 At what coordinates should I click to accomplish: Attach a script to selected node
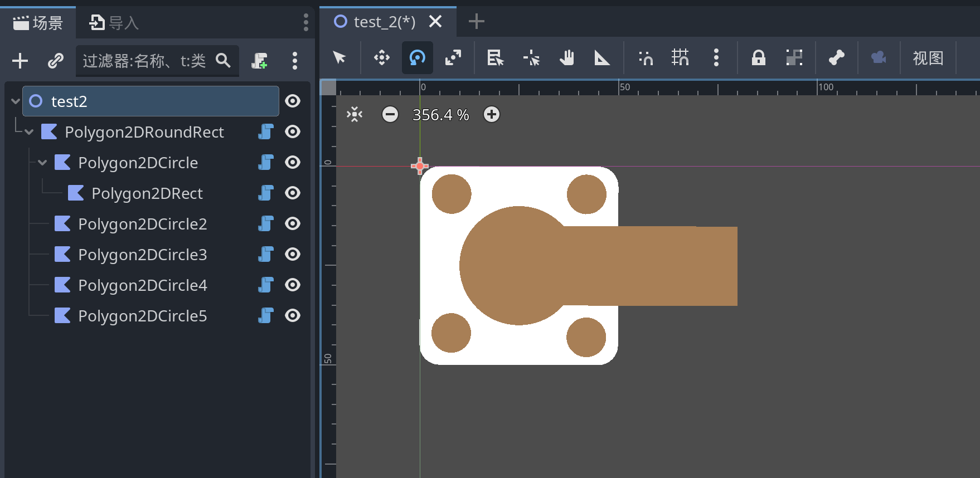259,61
